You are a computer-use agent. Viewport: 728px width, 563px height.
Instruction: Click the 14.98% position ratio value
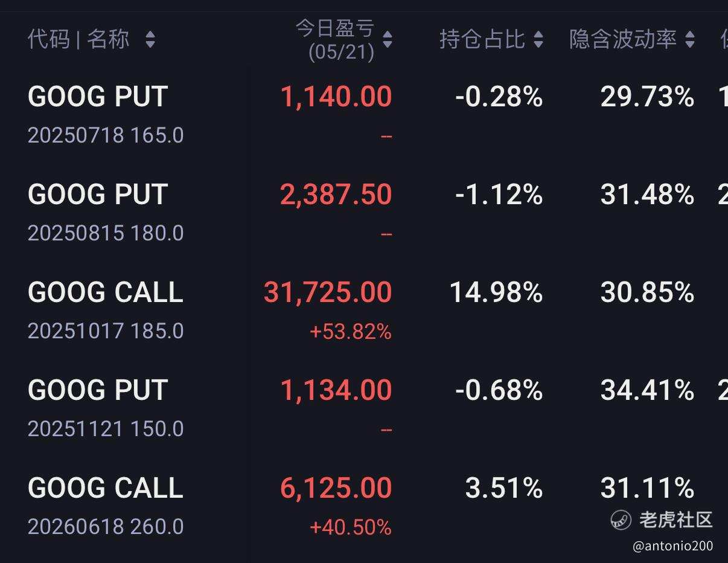coord(496,293)
